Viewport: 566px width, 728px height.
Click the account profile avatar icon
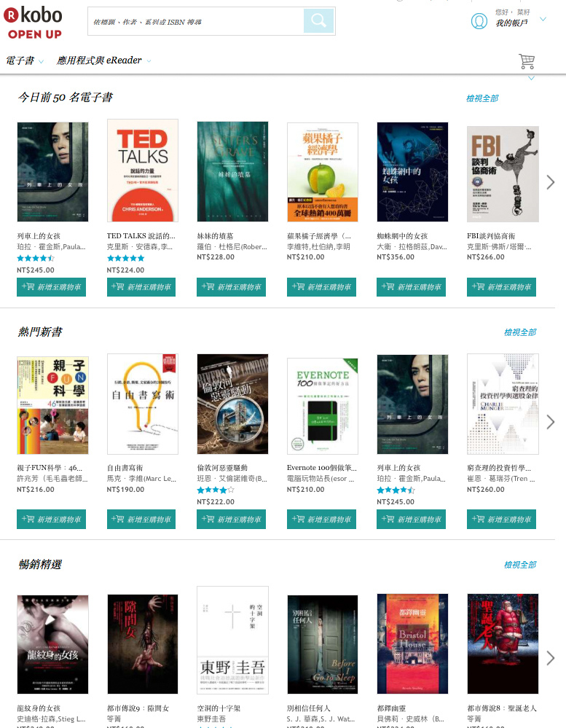[x=479, y=21]
